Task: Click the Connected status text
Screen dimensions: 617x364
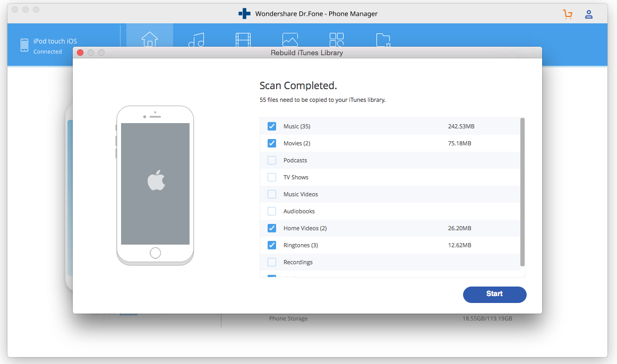Action: pos(48,51)
